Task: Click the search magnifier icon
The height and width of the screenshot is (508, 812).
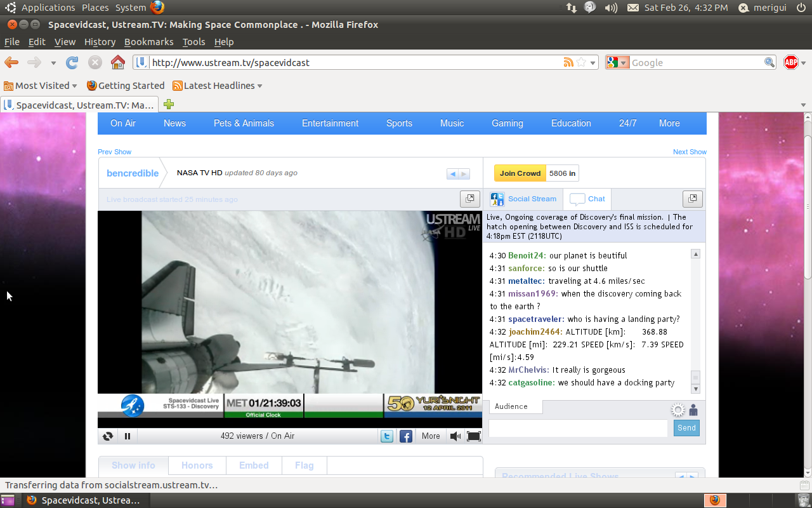Action: tap(769, 62)
